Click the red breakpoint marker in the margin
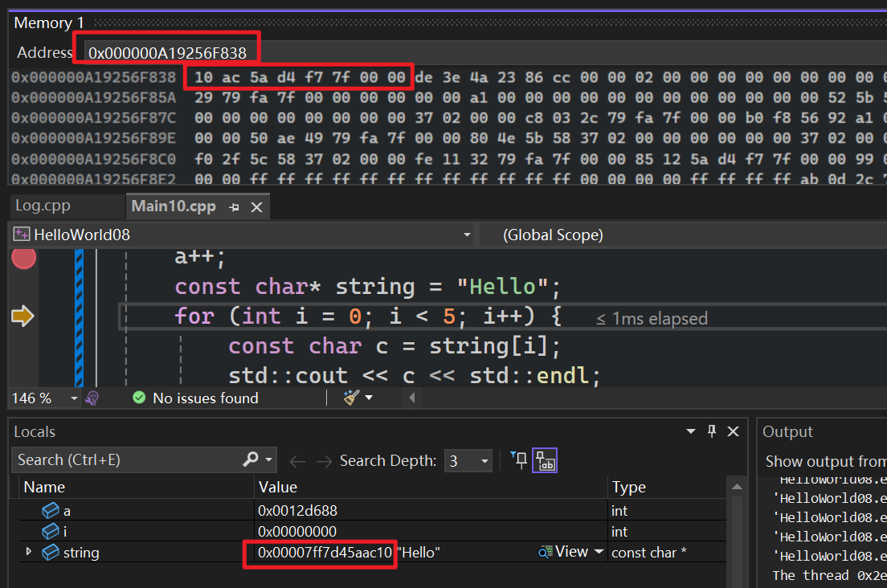Screen dimensions: 887x588 [23, 258]
